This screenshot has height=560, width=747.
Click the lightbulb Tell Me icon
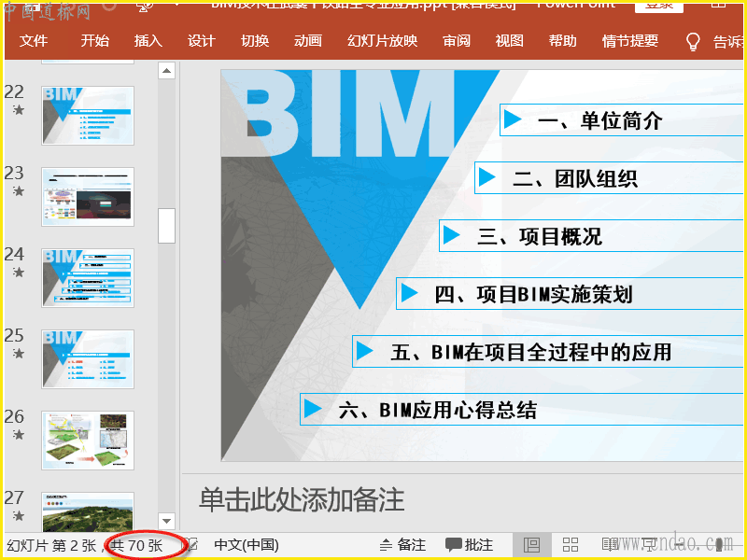click(x=692, y=41)
